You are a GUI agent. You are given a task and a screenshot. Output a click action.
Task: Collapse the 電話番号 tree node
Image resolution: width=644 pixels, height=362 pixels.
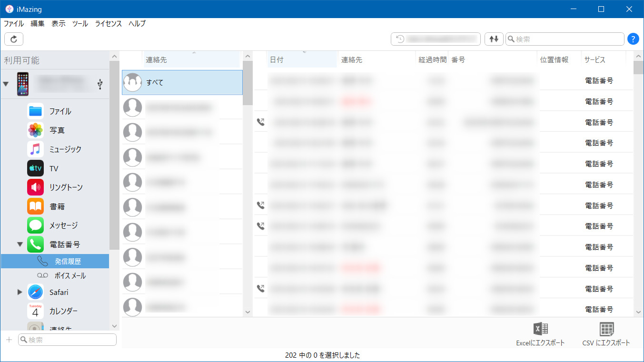pos(20,245)
